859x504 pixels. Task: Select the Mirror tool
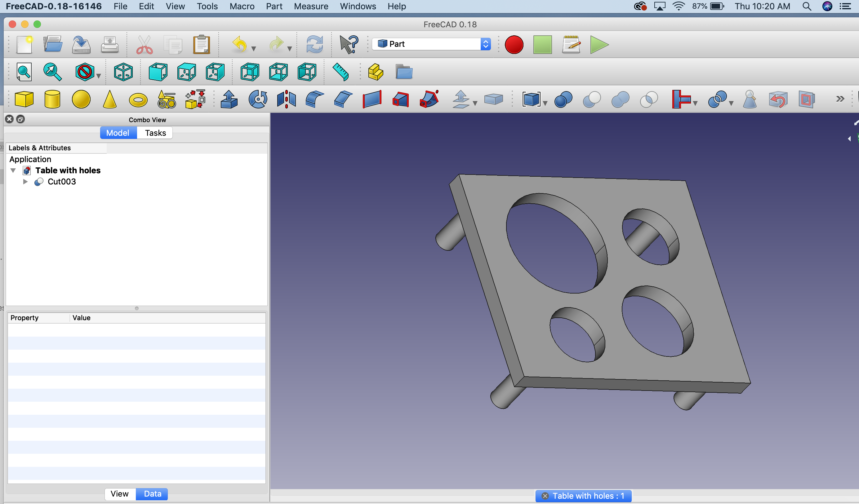286,99
